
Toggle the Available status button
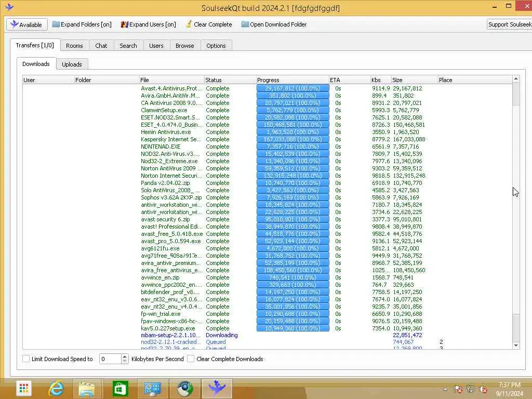coord(27,24)
